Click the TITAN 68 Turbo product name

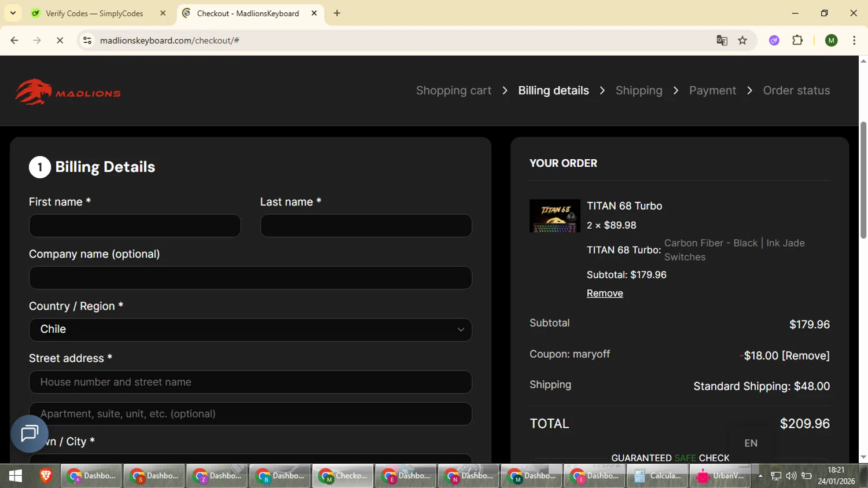[624, 206]
